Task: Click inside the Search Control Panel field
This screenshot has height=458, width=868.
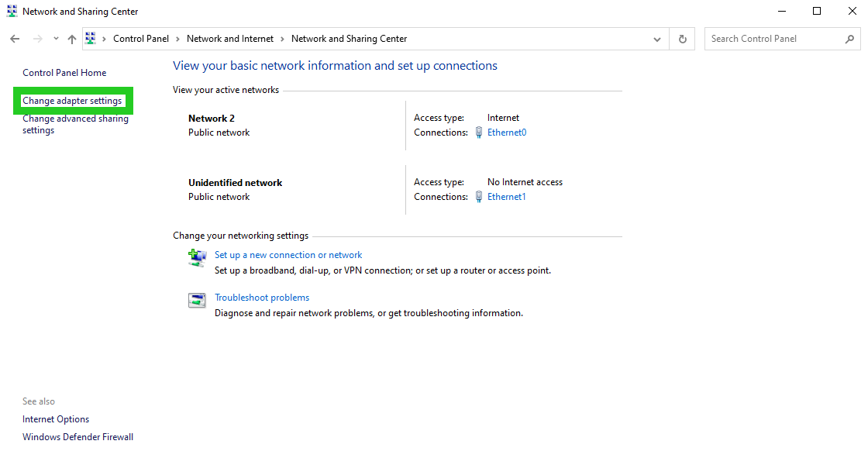Action: coord(775,38)
